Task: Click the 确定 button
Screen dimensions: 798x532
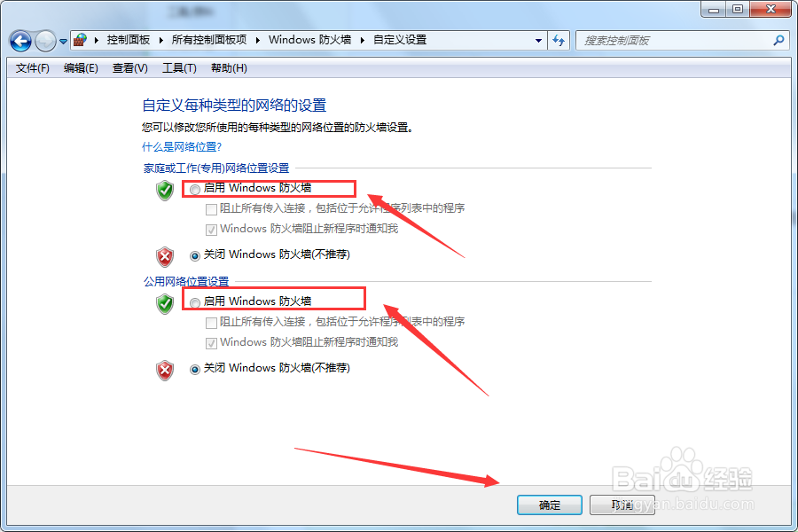Action: click(x=550, y=505)
